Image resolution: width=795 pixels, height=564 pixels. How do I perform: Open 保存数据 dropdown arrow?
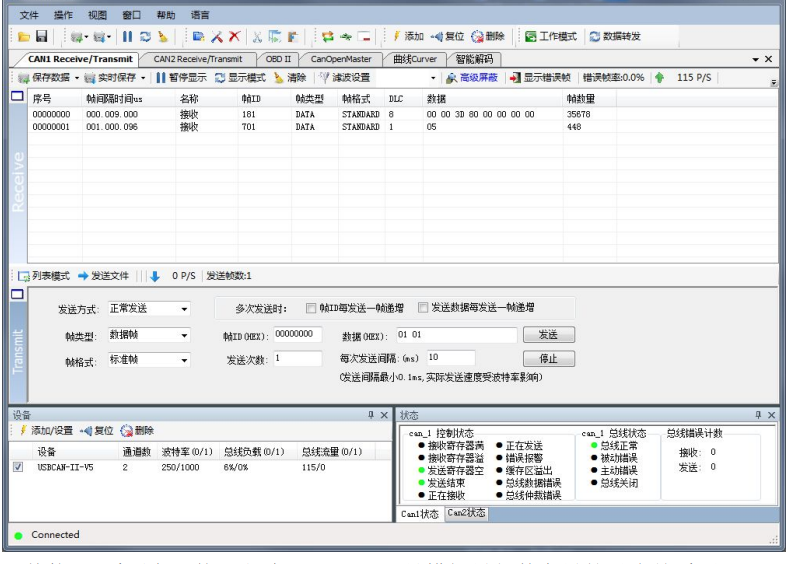coord(77,78)
